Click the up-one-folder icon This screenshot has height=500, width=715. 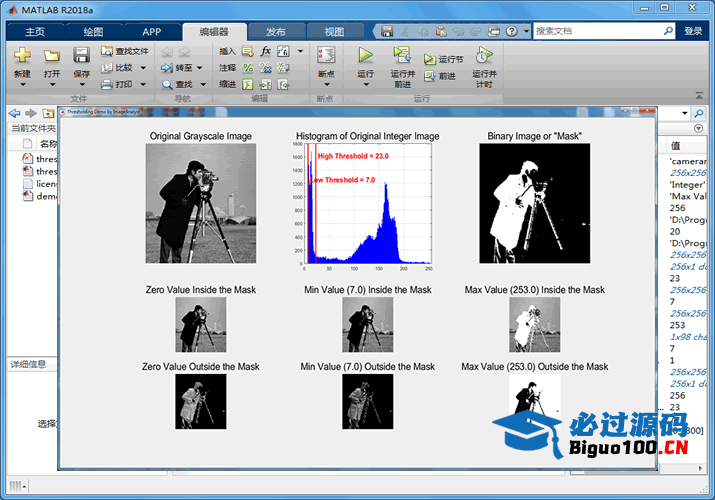tap(48, 113)
